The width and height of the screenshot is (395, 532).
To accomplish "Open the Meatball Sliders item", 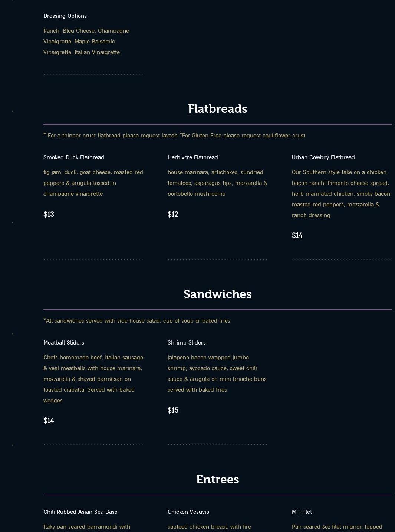I will pos(63,343).
